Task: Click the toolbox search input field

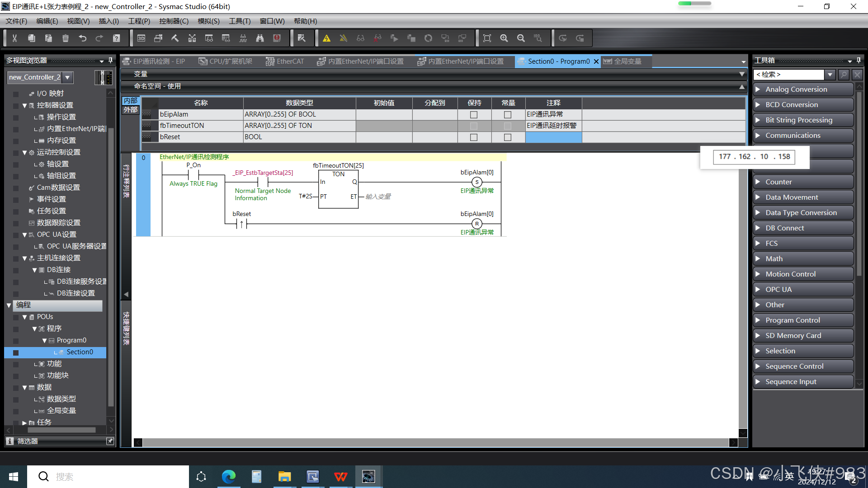Action: point(789,75)
